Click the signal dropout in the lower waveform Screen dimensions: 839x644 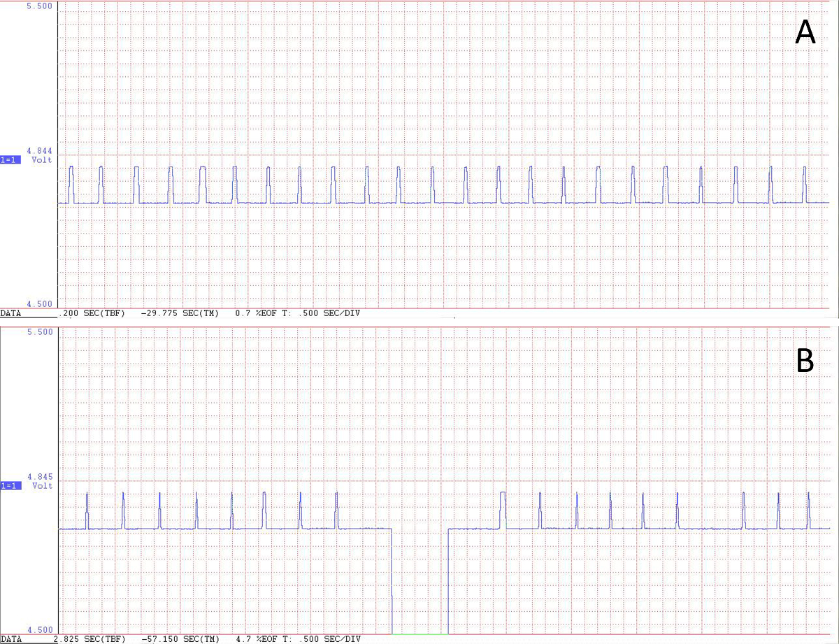419,580
